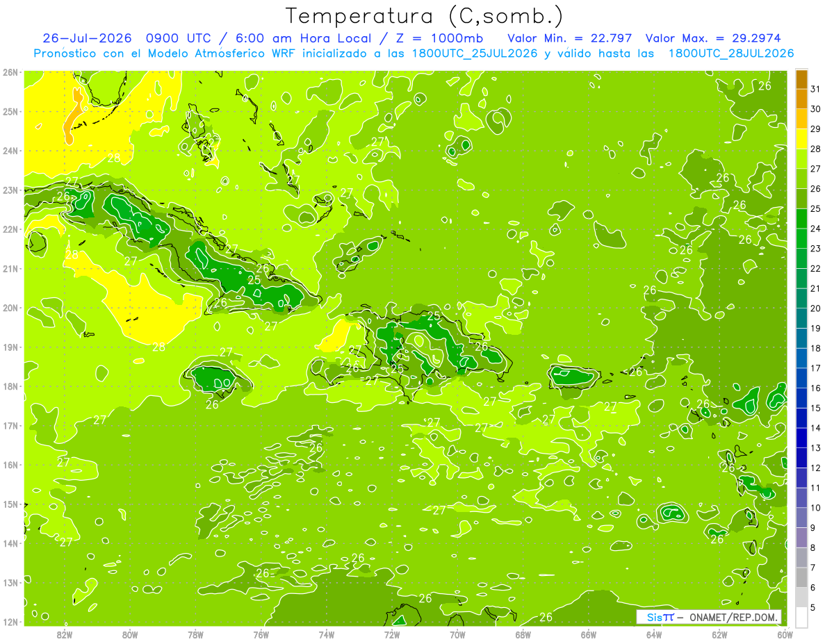The height and width of the screenshot is (644, 834).
Task: Click the "76W" longitude axis label
Action: (261, 634)
